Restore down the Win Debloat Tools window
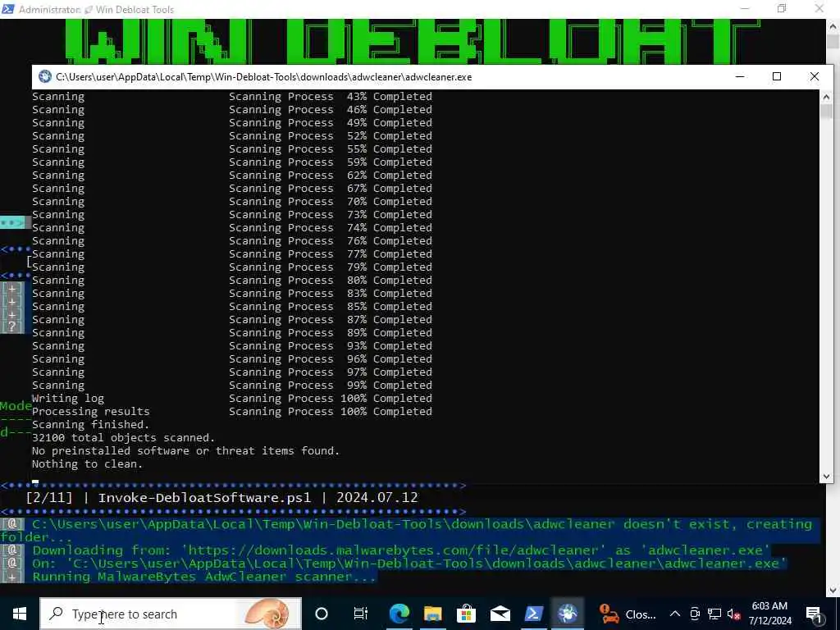The width and height of the screenshot is (840, 630). (782, 8)
